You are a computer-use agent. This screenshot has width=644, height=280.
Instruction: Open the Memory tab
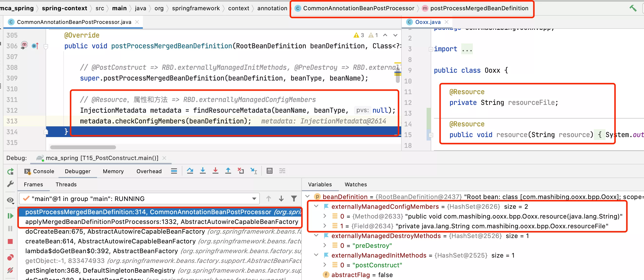pos(113,171)
